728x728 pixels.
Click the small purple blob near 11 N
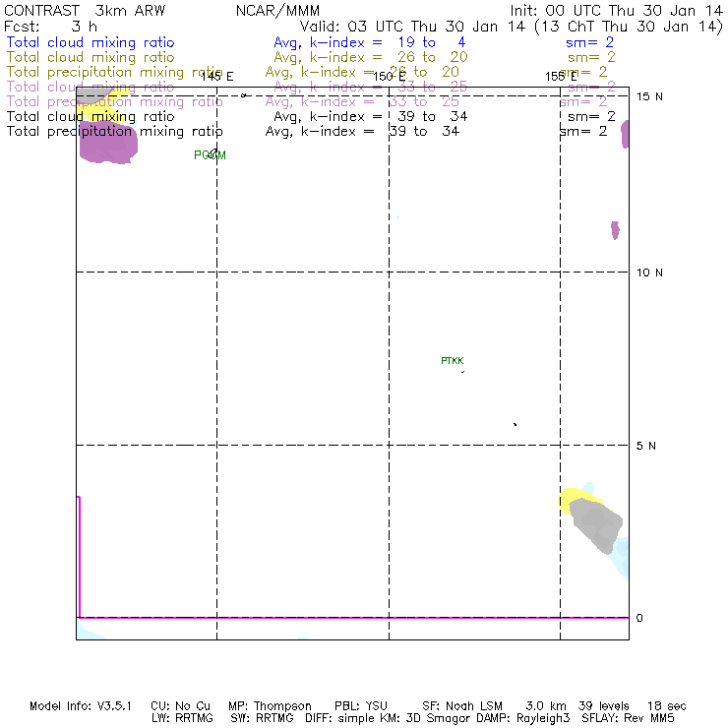615,230
